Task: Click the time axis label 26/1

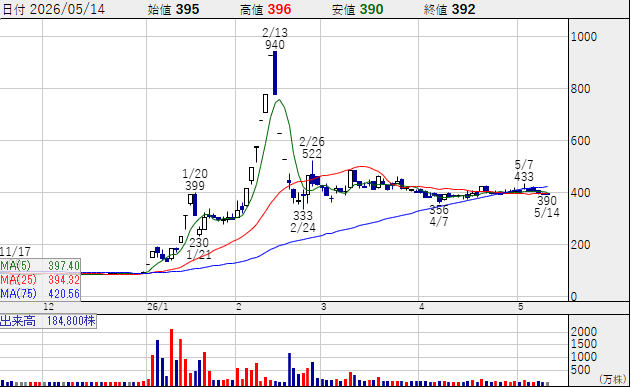Action: 158,307
